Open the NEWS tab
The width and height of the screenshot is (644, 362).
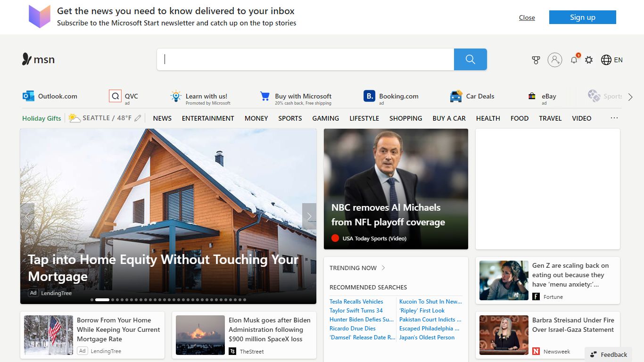(x=162, y=118)
